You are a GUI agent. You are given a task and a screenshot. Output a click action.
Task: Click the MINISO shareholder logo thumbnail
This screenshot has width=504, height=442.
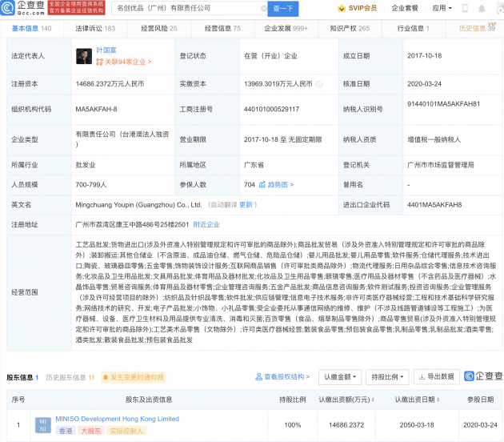[x=43, y=425]
